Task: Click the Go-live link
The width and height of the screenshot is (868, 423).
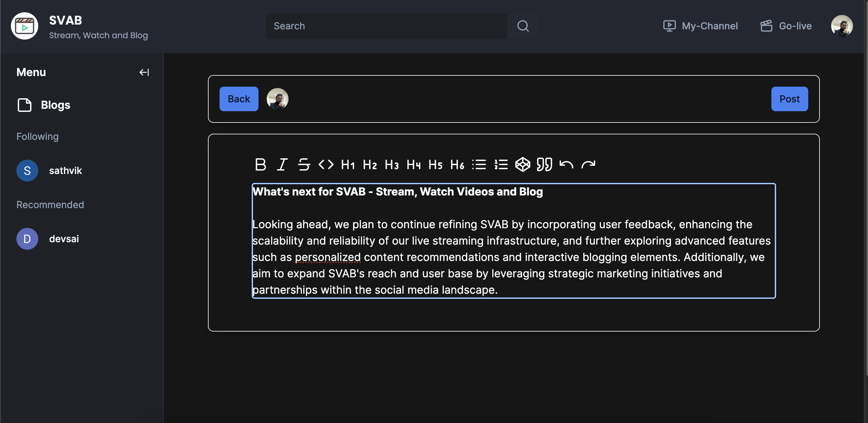Action: point(786,26)
